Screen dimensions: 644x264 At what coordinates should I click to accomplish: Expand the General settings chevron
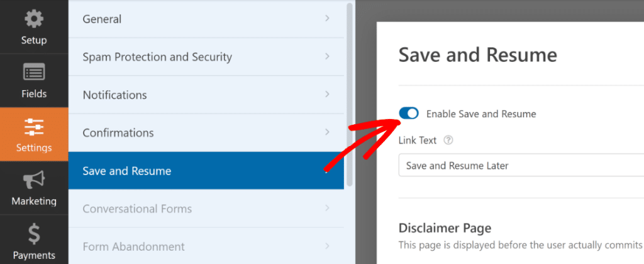(x=327, y=19)
